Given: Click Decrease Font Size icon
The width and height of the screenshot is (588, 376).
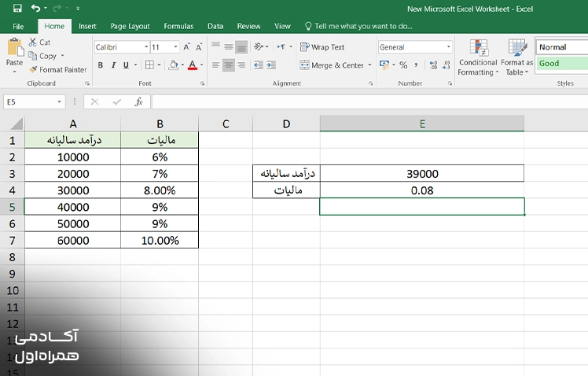Looking at the screenshot, I should 199,47.
